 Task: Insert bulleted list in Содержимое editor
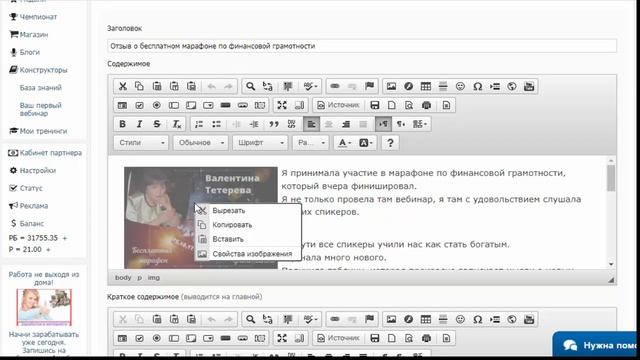click(x=216, y=124)
